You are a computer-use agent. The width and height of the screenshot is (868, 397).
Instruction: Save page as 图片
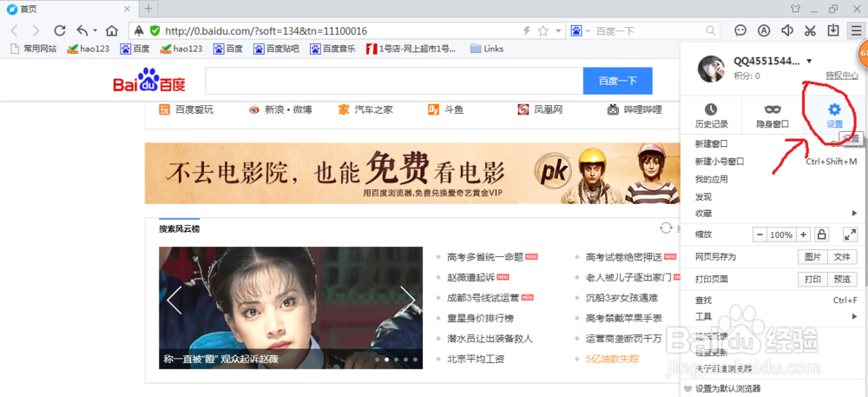point(812,257)
